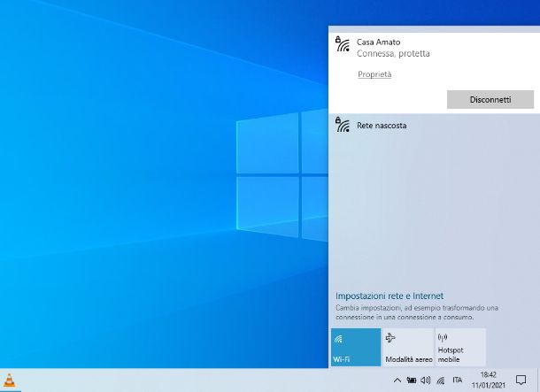Viewport: 540px width, 392px height.
Task: Click the Wi-Fi network tray icon
Action: 440,380
